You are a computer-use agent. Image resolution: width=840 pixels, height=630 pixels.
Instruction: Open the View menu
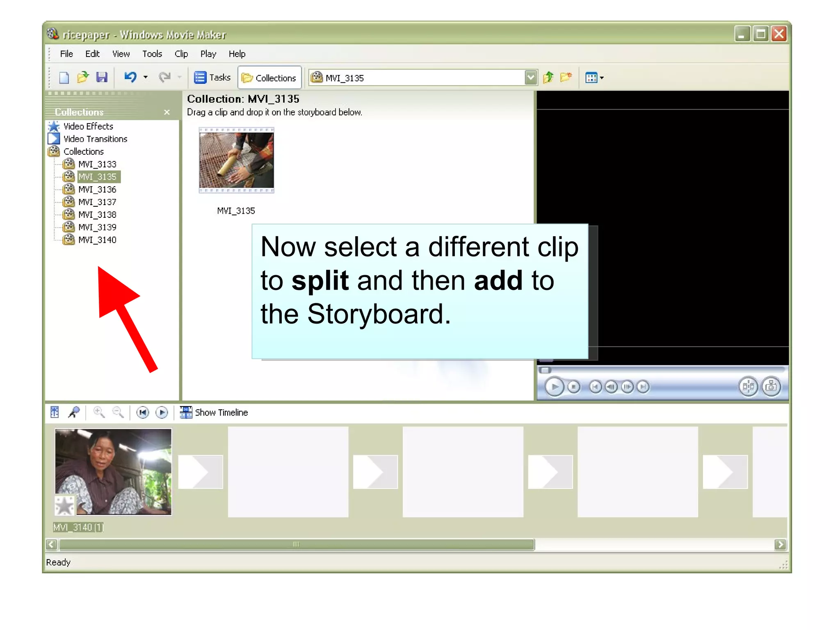click(x=121, y=54)
